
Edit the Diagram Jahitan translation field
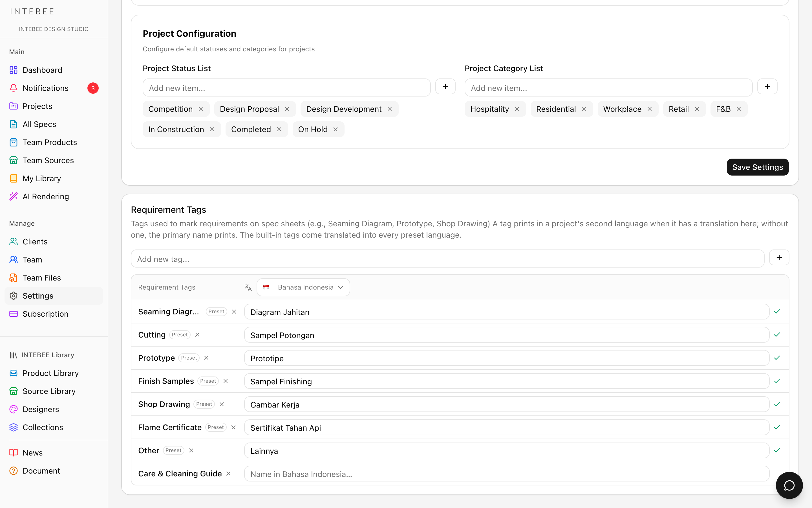[x=507, y=312]
